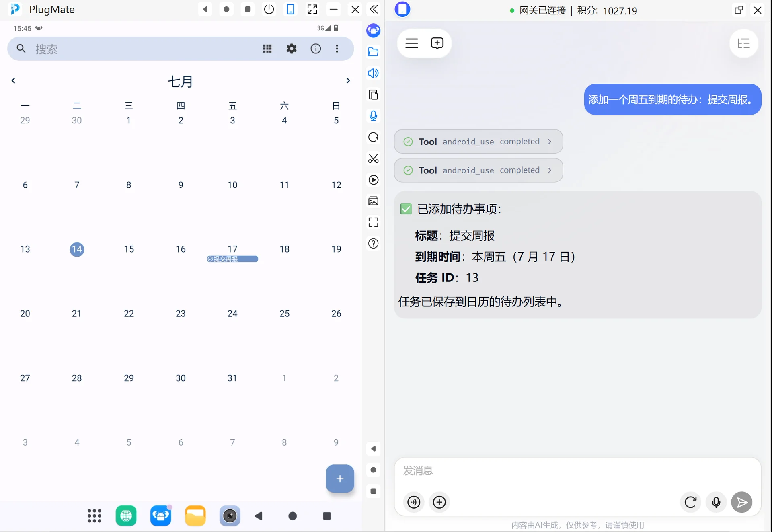The width and height of the screenshot is (772, 532).
Task: Tap the Android home circle button in dock
Action: coord(293,516)
